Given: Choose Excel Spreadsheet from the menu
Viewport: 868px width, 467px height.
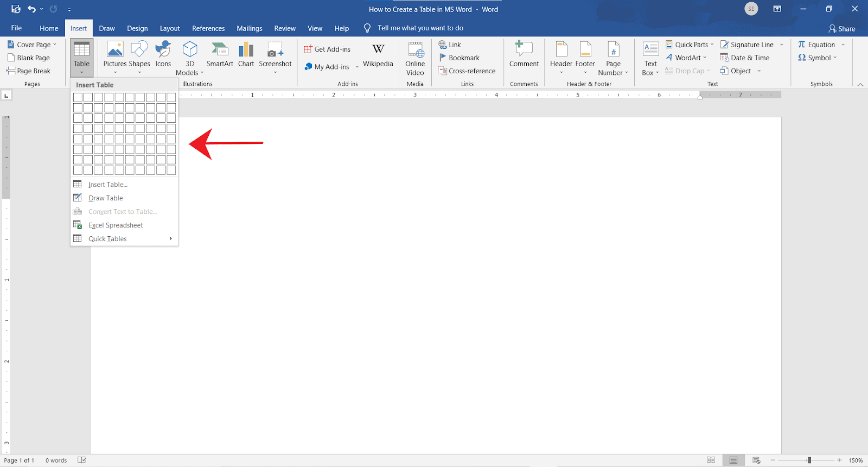Looking at the screenshot, I should 124,225.
